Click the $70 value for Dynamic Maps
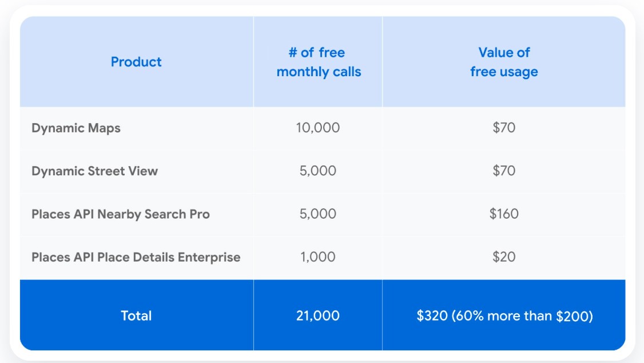This screenshot has width=644, height=363. [x=504, y=128]
